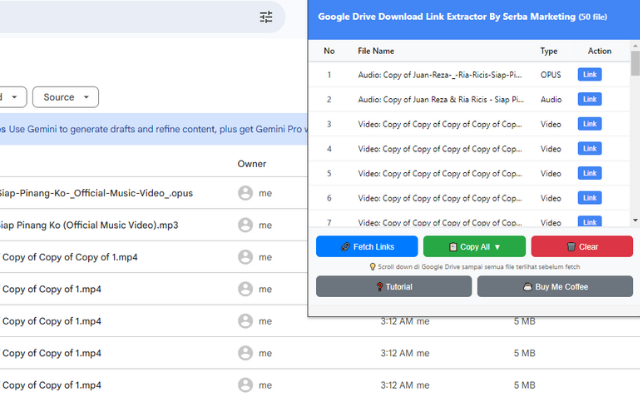Click the Fetch Links button
This screenshot has width=640, height=400.
pos(367,247)
